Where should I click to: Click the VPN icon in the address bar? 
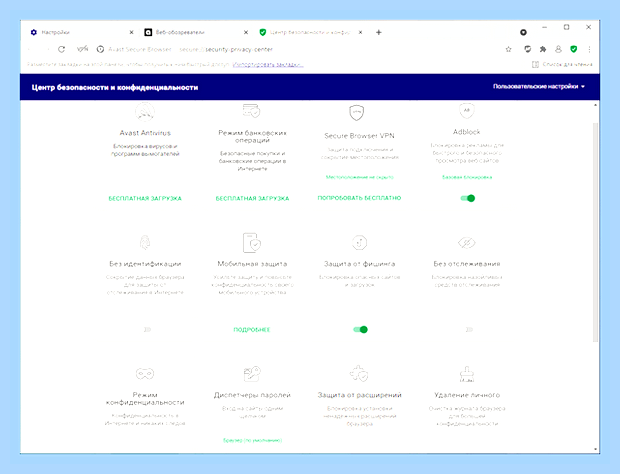[82, 49]
